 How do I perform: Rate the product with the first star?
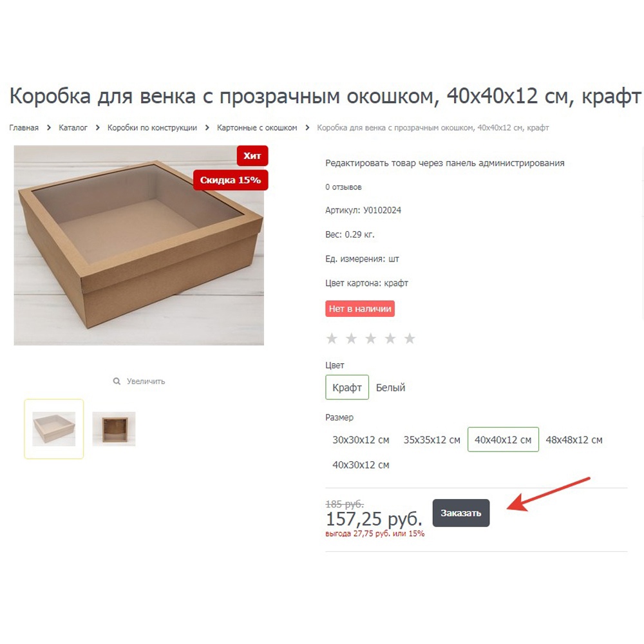[332, 339]
